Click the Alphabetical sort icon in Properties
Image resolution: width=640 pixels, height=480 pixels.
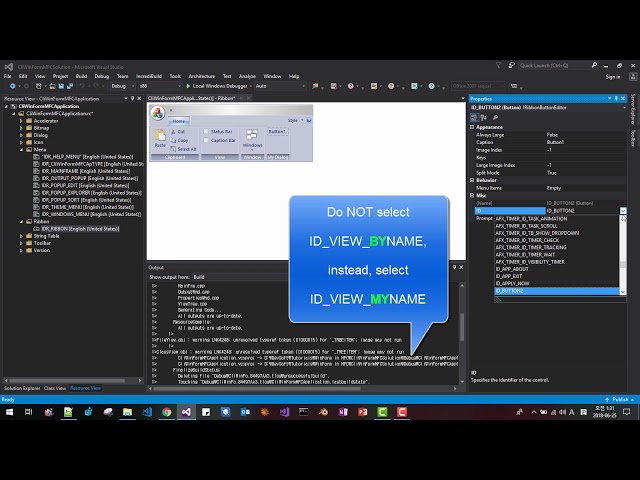pos(484,118)
